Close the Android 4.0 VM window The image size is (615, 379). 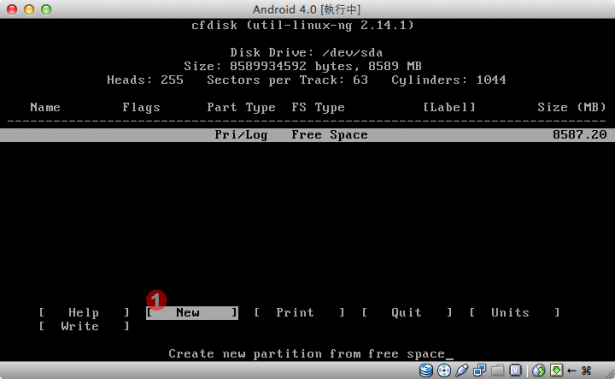coord(12,9)
